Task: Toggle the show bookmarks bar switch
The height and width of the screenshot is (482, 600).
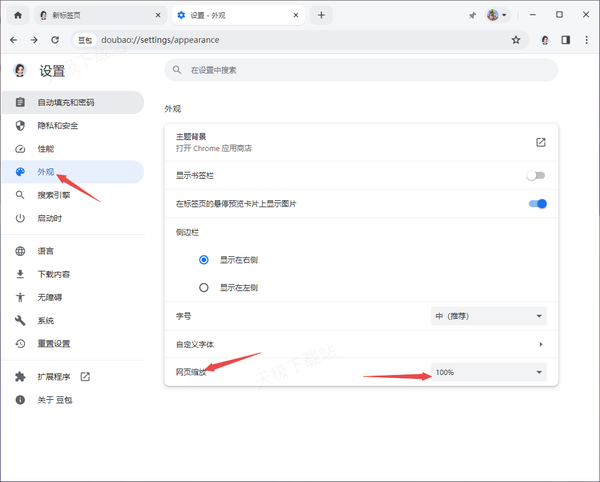Action: 537,176
